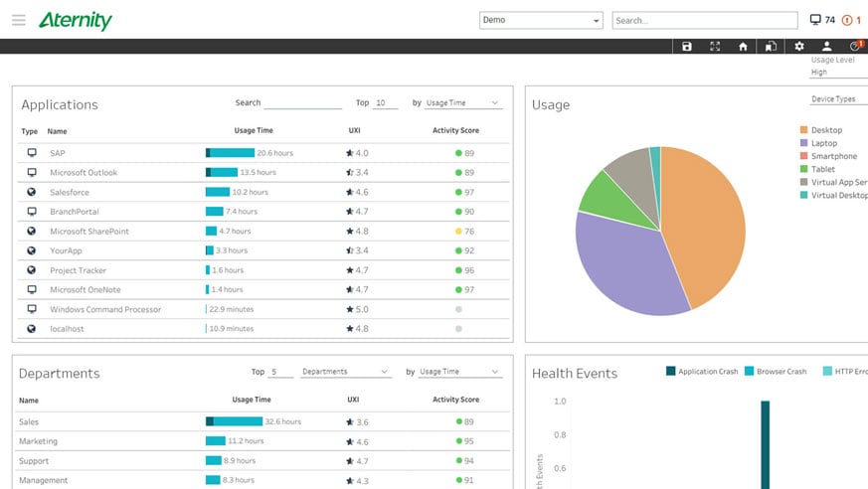868x489 pixels.
Task: Open the bookmarks icon in toolbar
Action: point(771,47)
